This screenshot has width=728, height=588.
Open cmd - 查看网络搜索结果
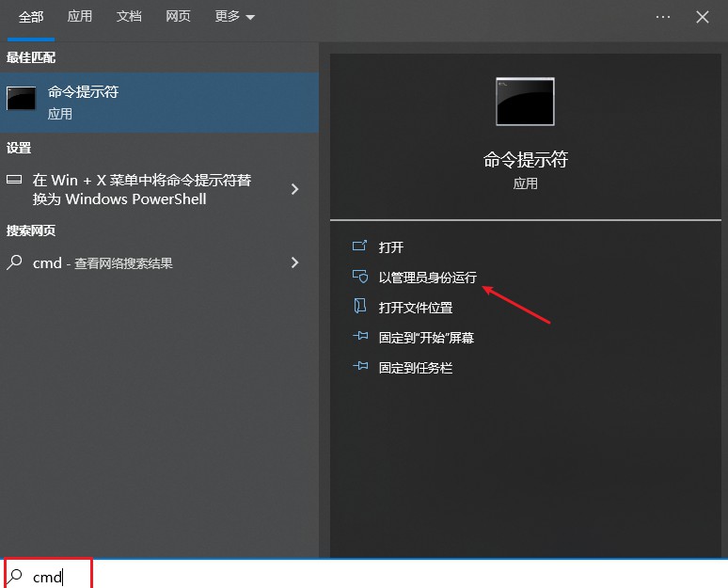click(x=159, y=262)
